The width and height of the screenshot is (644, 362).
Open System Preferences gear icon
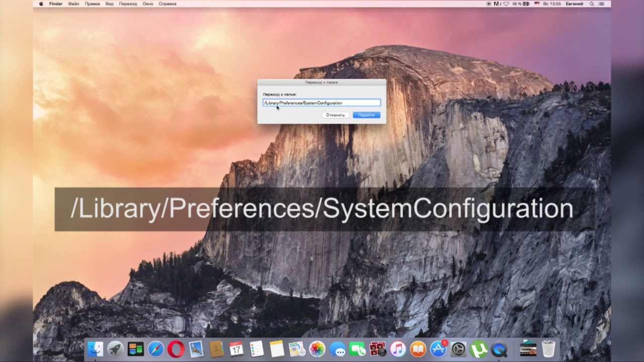point(458,348)
